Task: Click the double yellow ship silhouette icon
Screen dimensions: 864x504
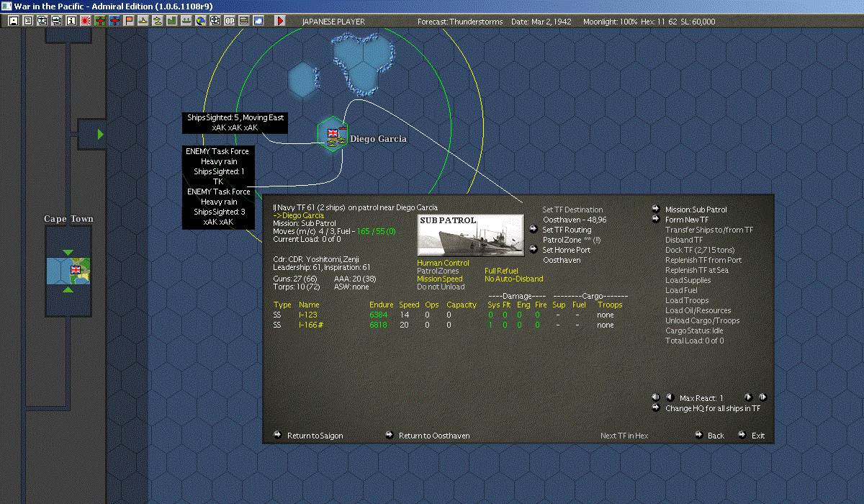Action: coord(158,21)
